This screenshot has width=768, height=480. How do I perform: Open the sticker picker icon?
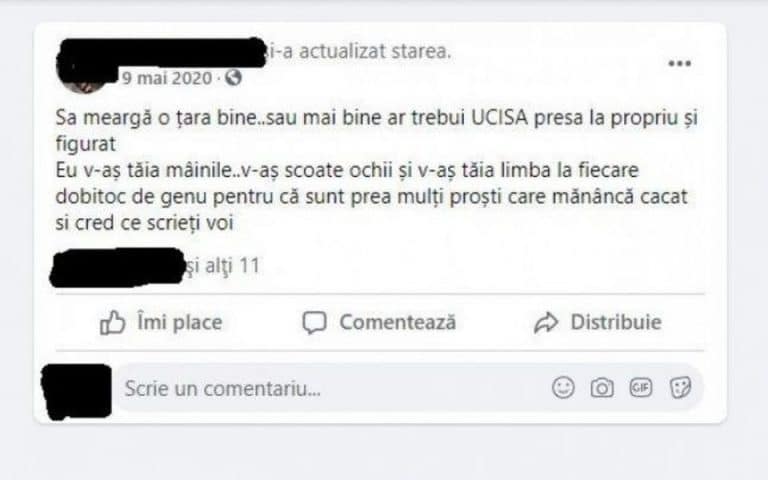680,387
